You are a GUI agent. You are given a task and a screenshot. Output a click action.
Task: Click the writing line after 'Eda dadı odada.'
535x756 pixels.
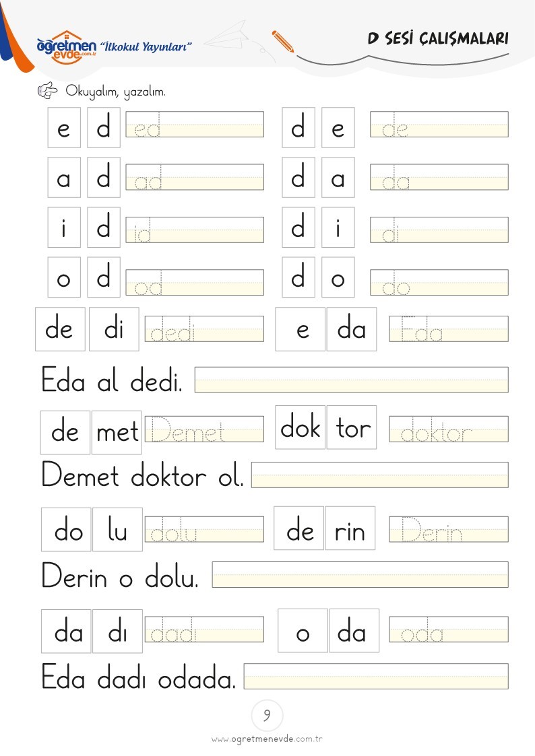click(376, 676)
